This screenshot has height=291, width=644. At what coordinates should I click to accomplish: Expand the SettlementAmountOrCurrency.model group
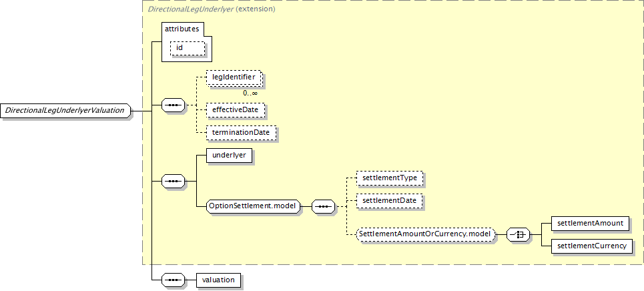pos(424,234)
